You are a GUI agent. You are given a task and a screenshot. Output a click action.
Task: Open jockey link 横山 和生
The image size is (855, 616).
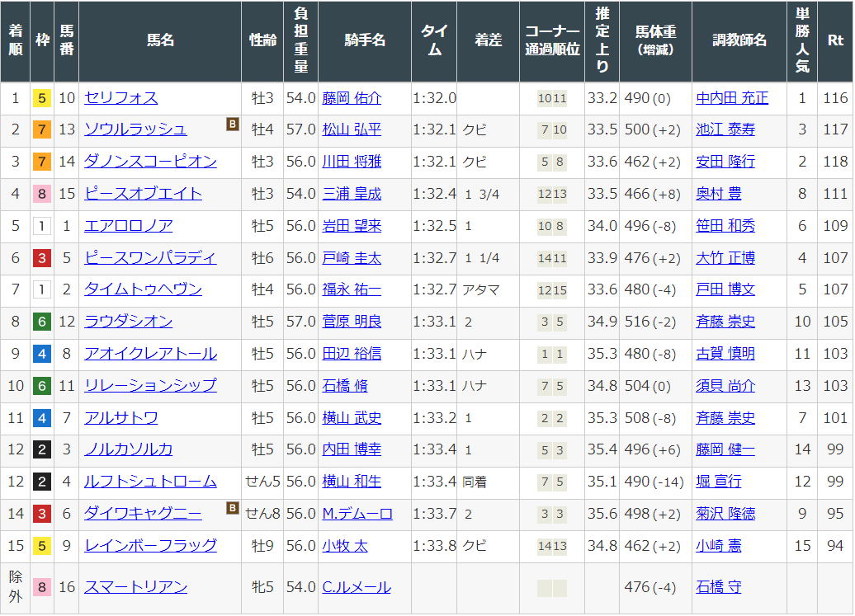352,482
